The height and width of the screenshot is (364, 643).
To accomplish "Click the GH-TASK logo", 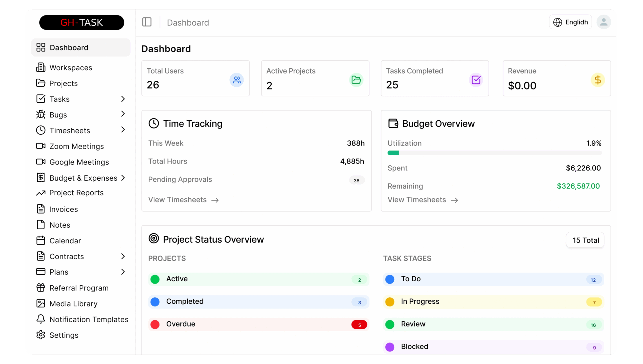I will point(82,22).
